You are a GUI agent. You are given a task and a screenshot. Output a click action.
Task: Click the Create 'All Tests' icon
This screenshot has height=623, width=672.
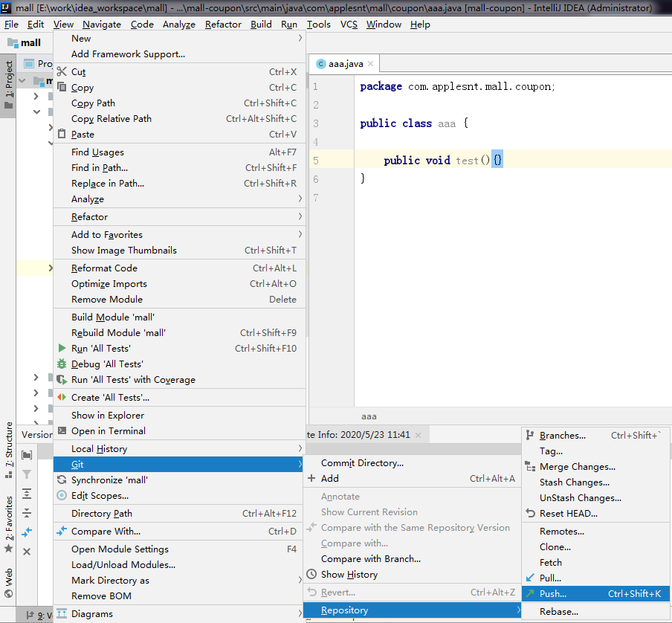[62, 397]
